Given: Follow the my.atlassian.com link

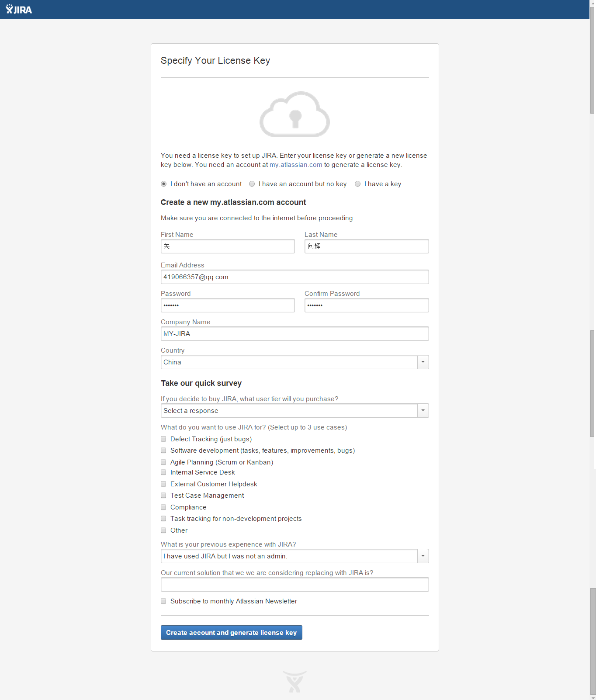Looking at the screenshot, I should 296,165.
